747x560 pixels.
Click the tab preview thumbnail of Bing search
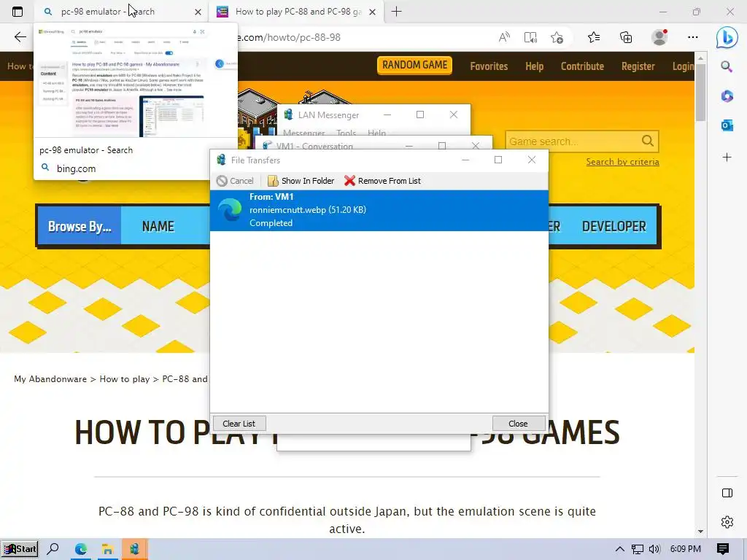135,82
